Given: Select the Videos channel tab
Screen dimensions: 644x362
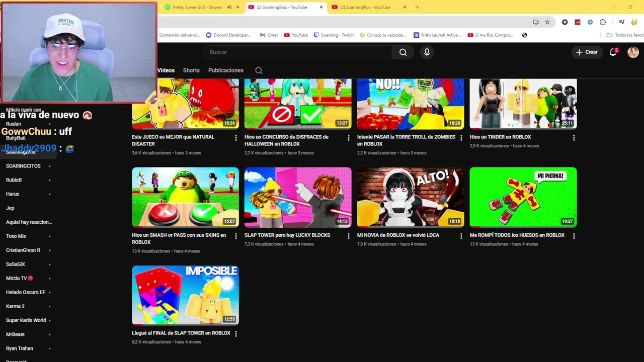Looking at the screenshot, I should [166, 70].
